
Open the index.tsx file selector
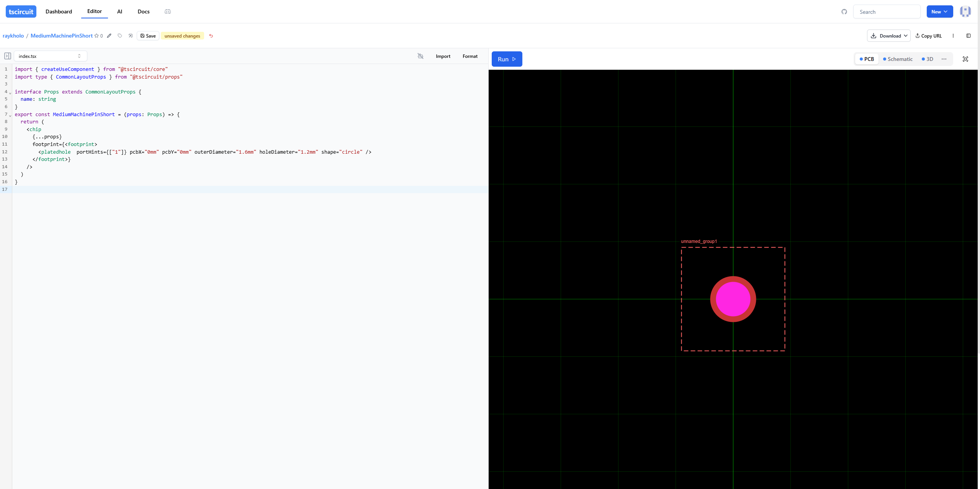pyautogui.click(x=50, y=56)
